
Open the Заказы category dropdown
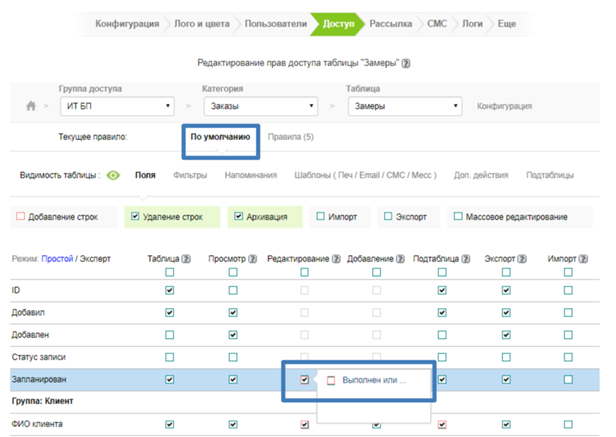pos(259,105)
